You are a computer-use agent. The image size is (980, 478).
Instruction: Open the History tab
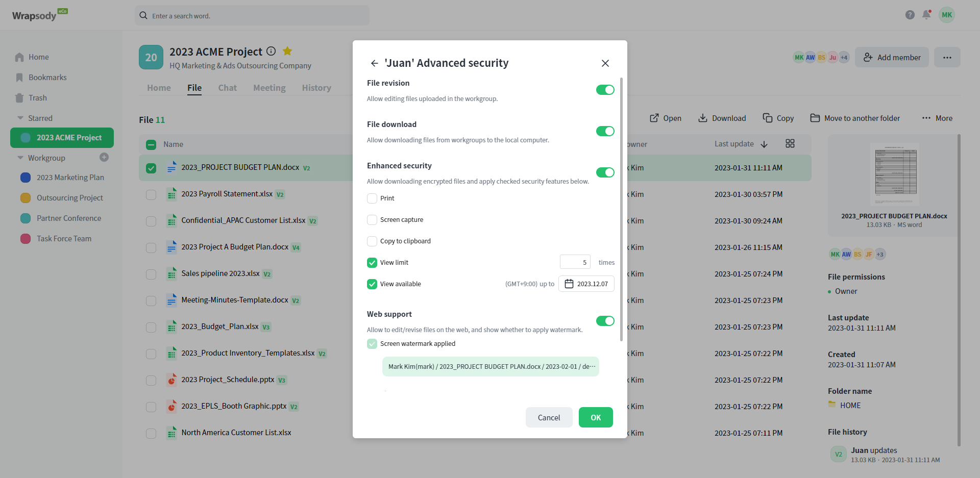point(316,88)
